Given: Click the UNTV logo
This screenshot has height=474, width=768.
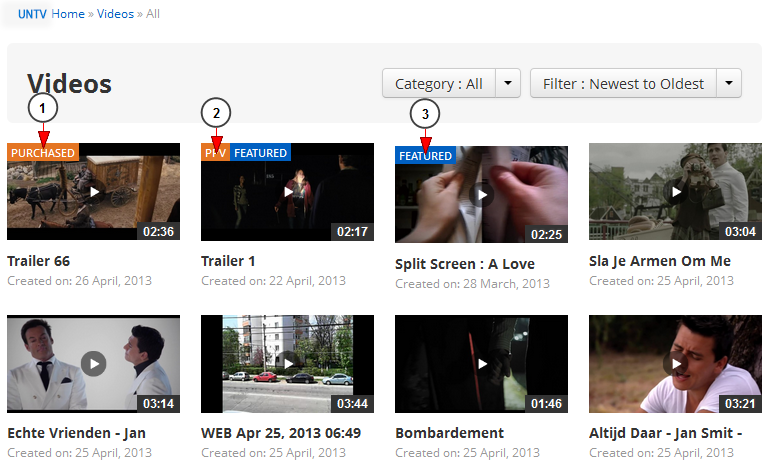Looking at the screenshot, I should 32,14.
